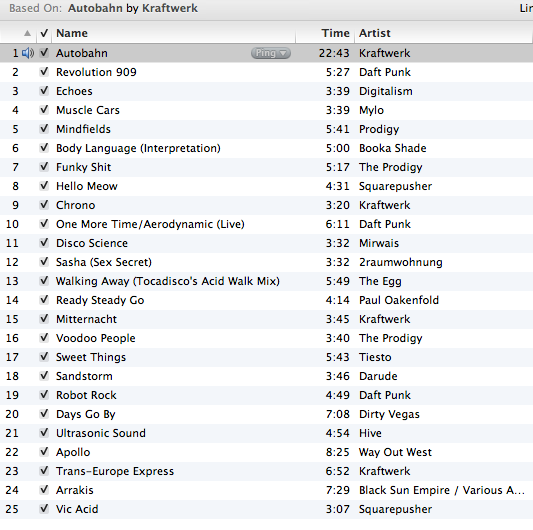Select Body Language (Interpretation) track

[138, 148]
